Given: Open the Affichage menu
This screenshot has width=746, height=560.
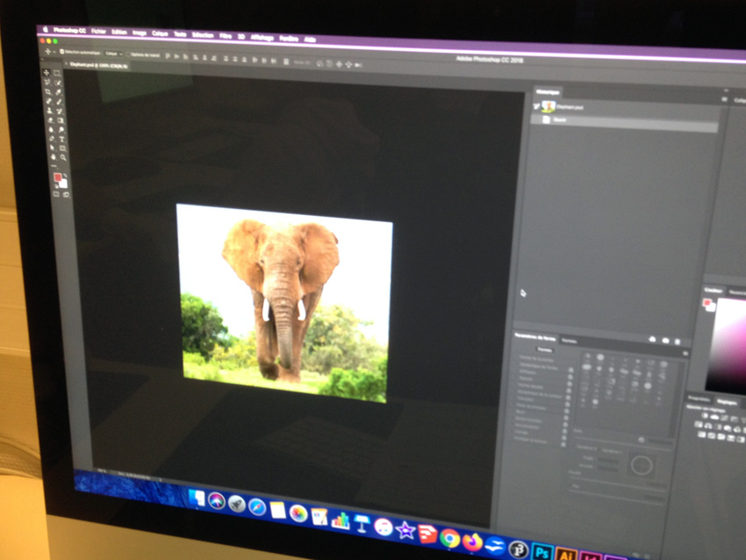Looking at the screenshot, I should click(262, 37).
